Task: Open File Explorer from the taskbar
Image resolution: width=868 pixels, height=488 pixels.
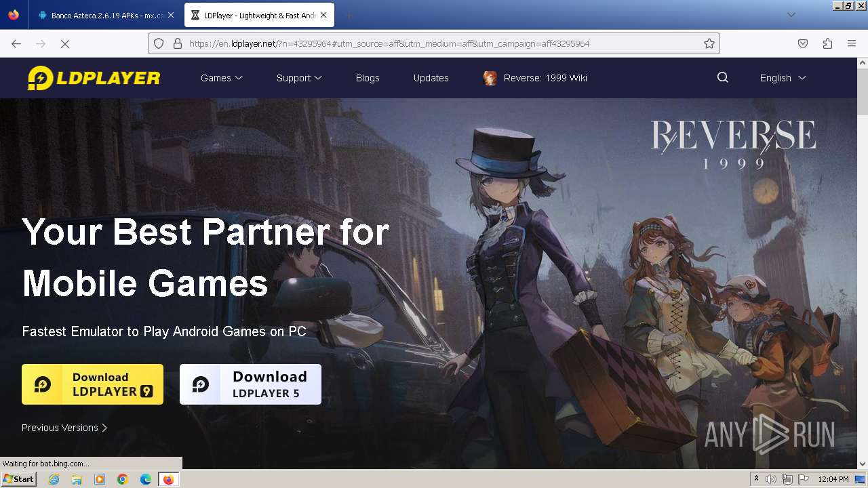Action: click(x=77, y=479)
